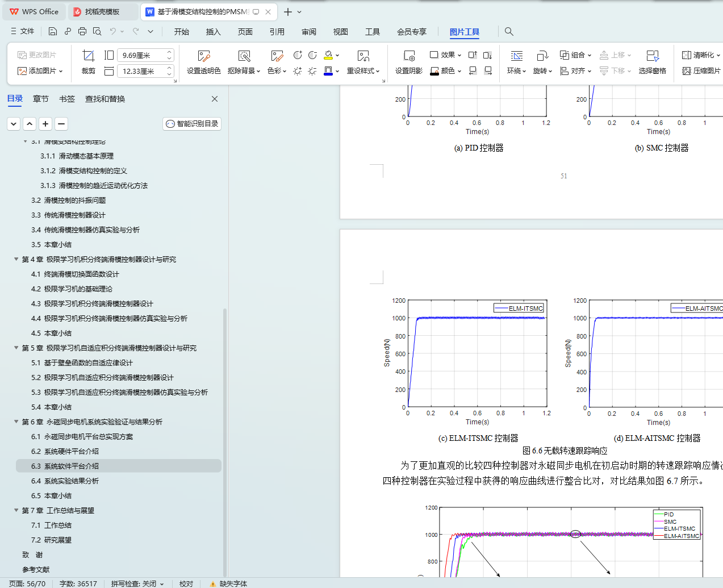The width and height of the screenshot is (723, 588).
Task: Click the 抠除背景 remove background icon
Action: [244, 56]
